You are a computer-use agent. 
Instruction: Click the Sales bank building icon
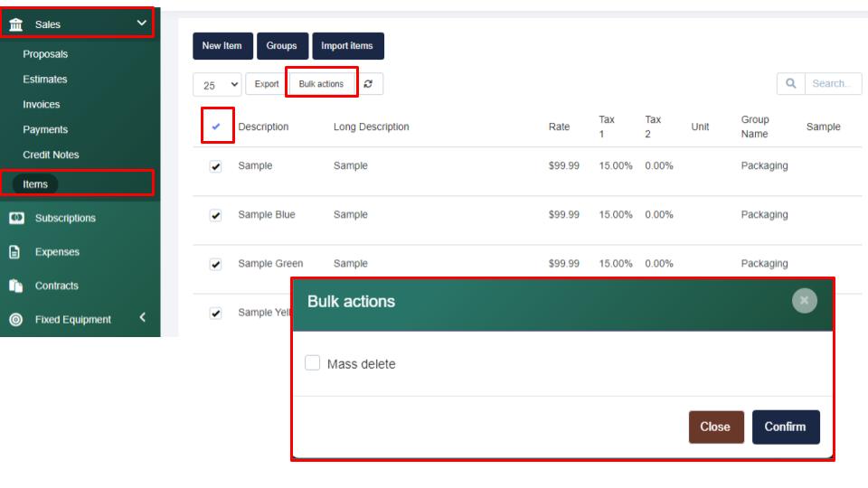pos(16,24)
